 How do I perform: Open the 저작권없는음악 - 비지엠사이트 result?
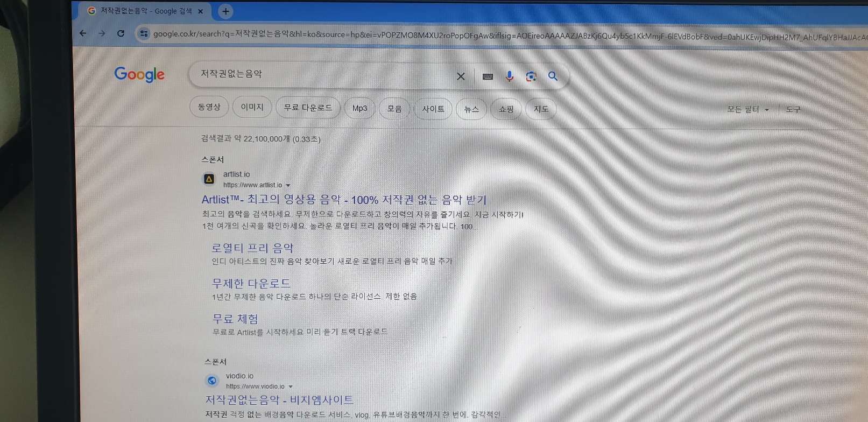coord(279,400)
